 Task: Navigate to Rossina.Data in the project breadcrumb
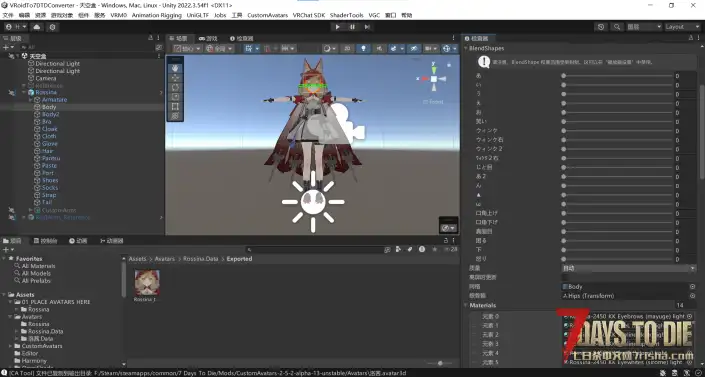tap(201, 259)
